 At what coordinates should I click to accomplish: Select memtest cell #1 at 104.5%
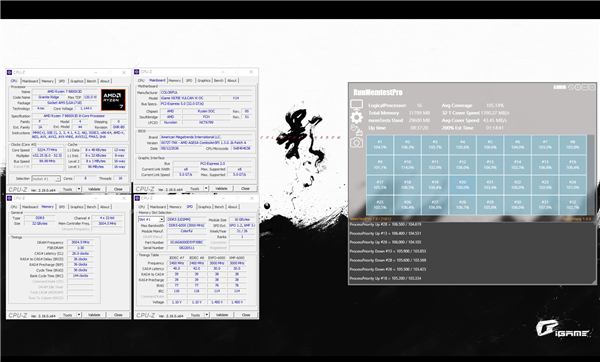[x=380, y=145]
